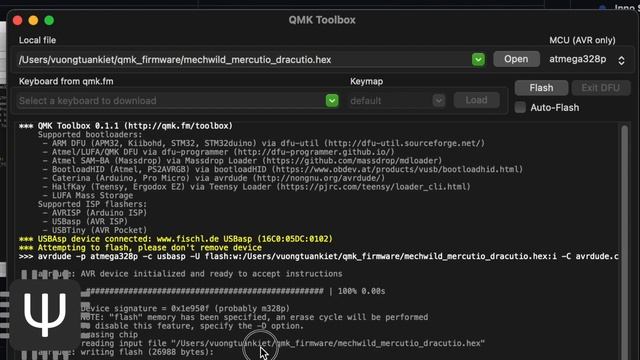Click the 100% 0.00s progress line
Image resolution: width=640 pixels, height=360 pixels.
[x=236, y=291]
